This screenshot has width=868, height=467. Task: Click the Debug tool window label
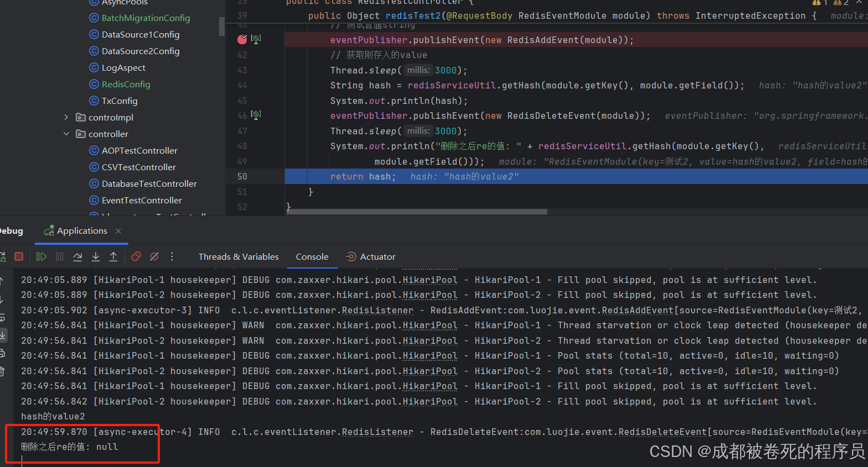pos(11,231)
